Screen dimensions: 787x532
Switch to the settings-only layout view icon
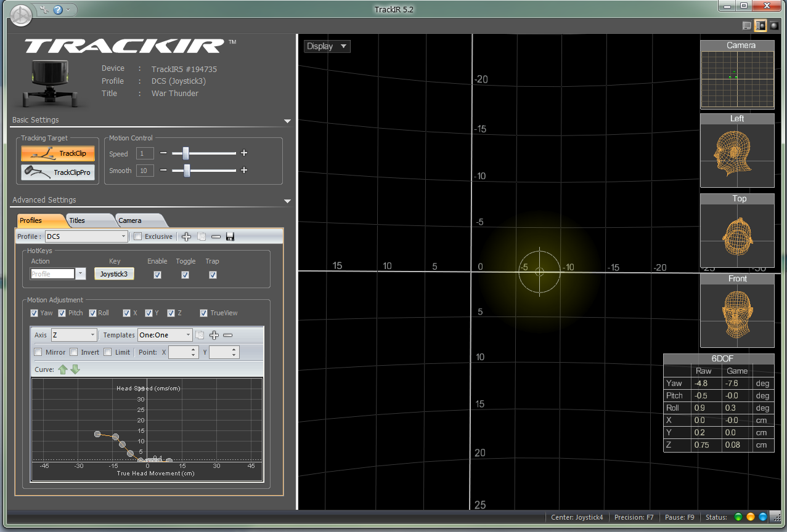[747, 26]
